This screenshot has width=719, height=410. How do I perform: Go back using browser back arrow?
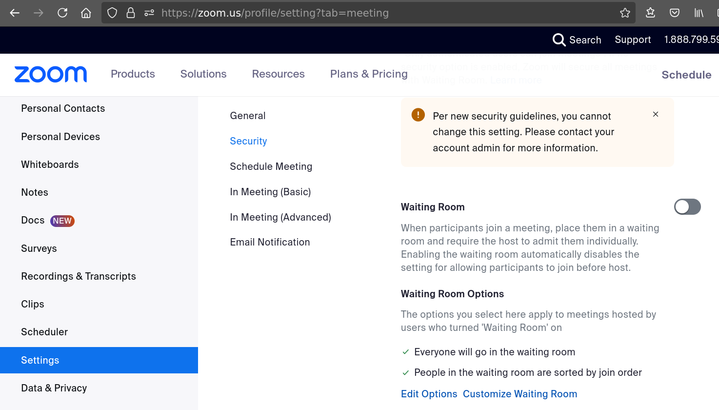(x=14, y=13)
